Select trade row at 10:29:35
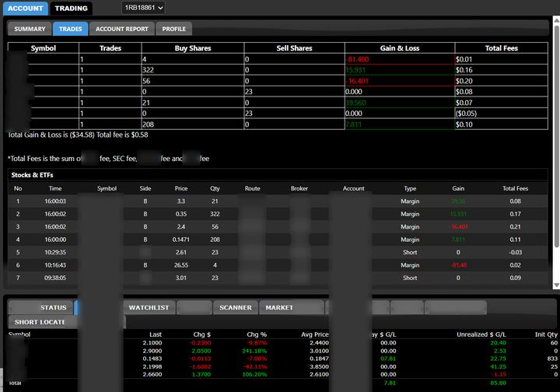560x392 pixels. (x=278, y=253)
